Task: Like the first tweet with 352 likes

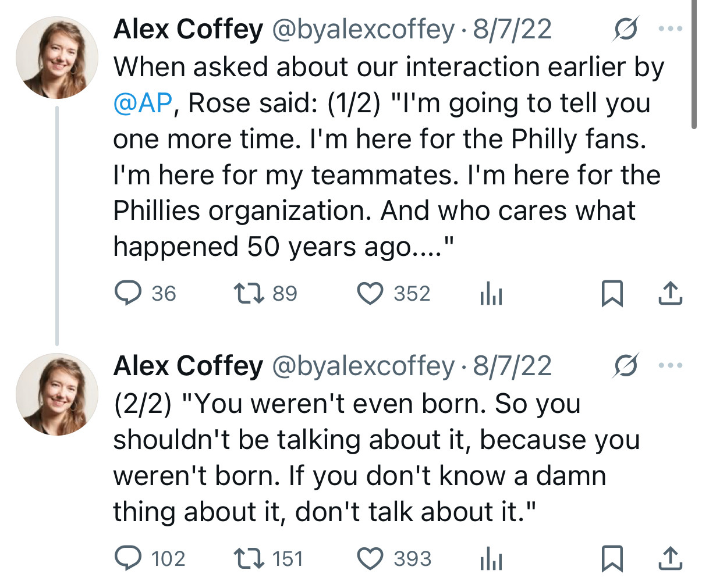Action: [x=370, y=293]
